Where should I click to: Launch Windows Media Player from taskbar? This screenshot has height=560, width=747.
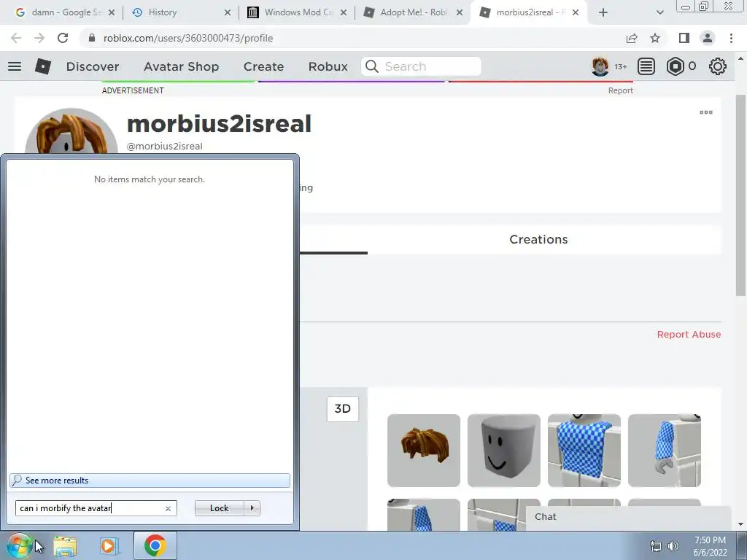click(109, 545)
